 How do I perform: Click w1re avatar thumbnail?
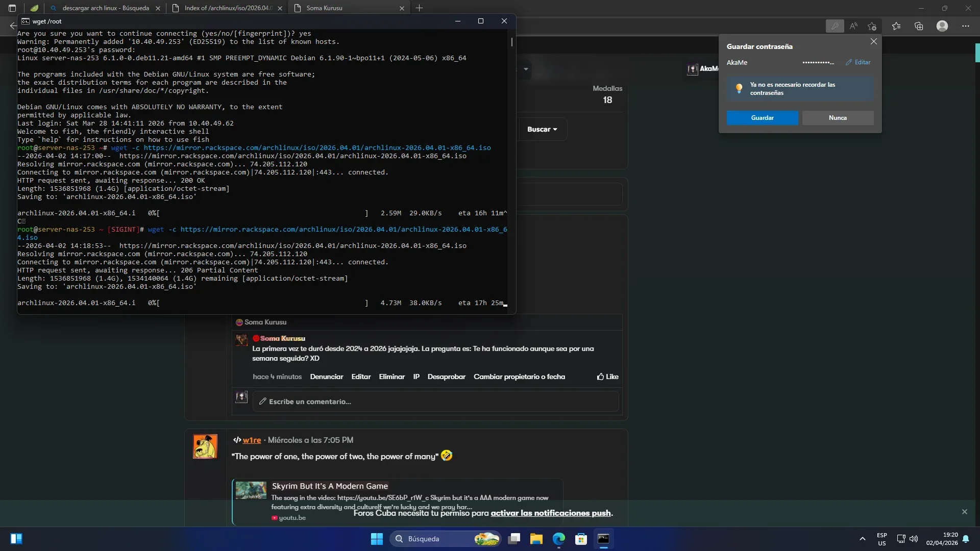coord(205,446)
